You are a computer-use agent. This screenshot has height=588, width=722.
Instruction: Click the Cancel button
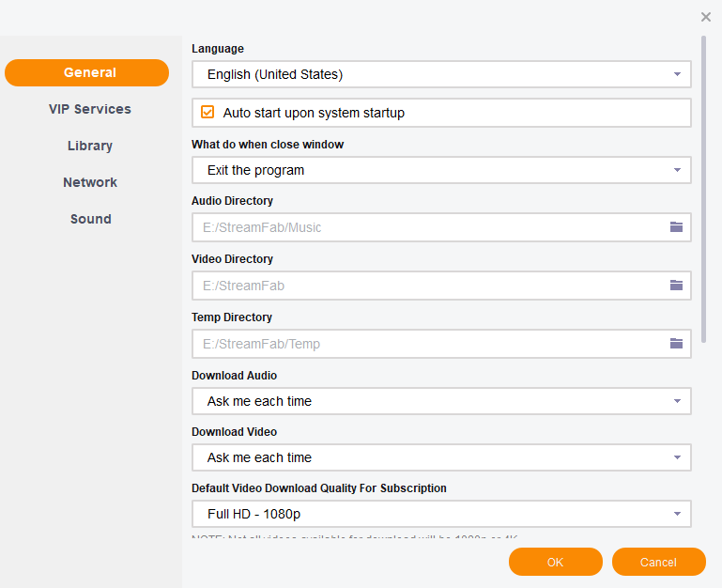(658, 562)
